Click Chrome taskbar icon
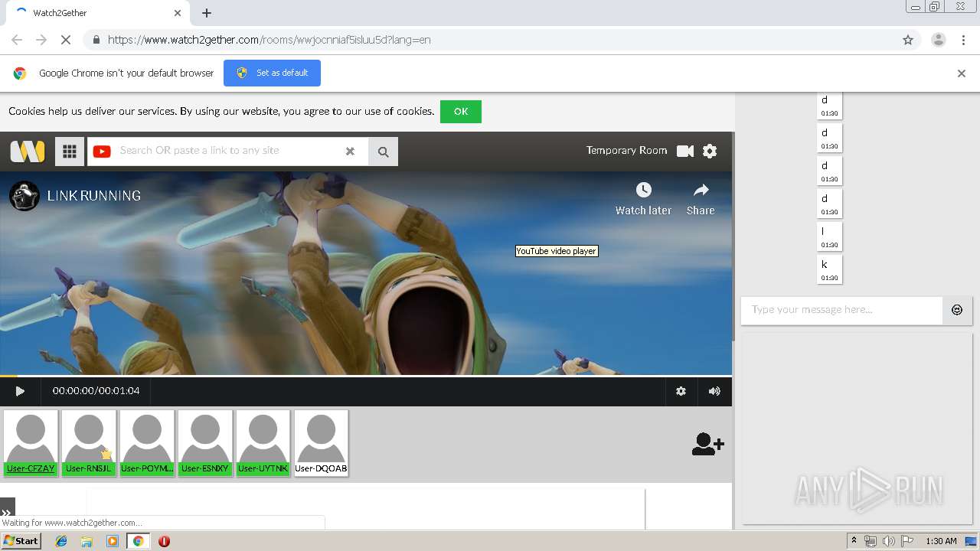This screenshot has height=551, width=980. point(138,541)
